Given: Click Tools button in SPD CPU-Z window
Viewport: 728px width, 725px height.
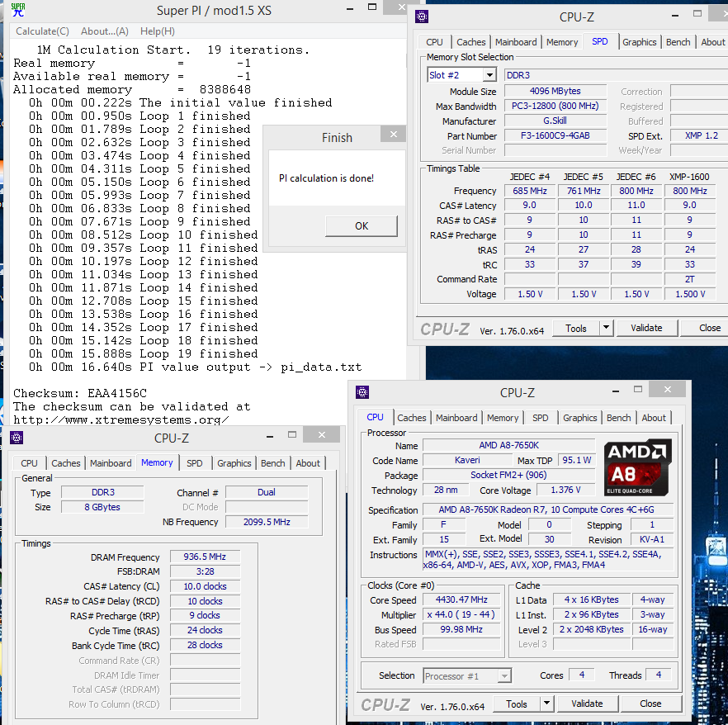Looking at the screenshot, I should point(576,328).
